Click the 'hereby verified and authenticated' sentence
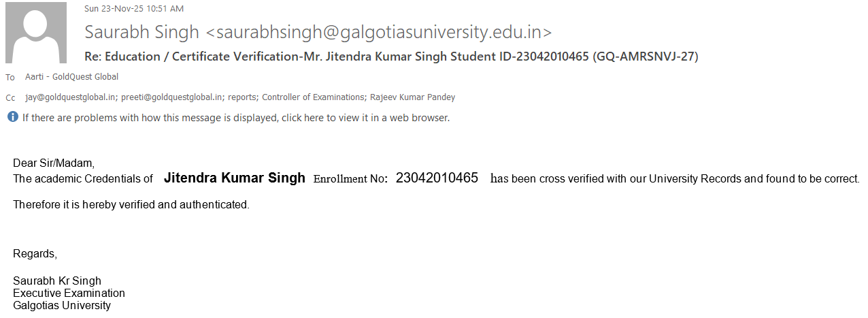 [x=131, y=204]
